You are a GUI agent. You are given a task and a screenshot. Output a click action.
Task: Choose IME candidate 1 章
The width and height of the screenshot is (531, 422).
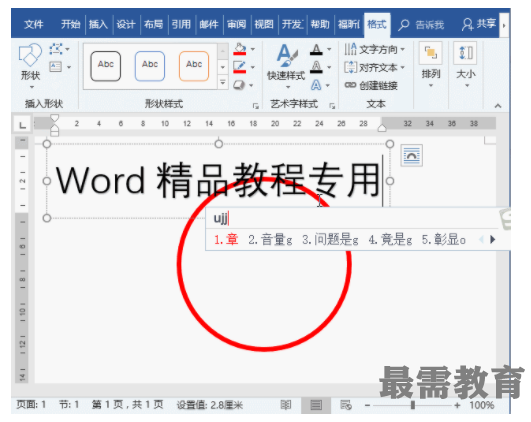[x=226, y=239]
